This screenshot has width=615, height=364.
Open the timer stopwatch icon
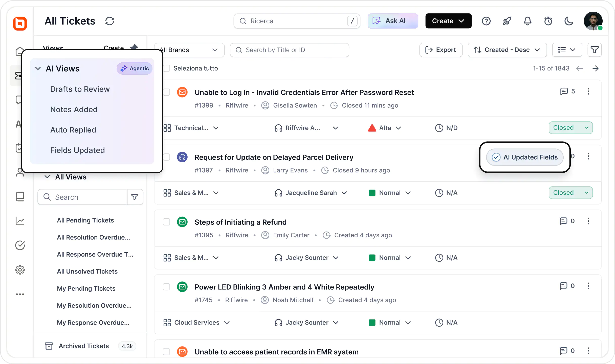[x=548, y=21]
